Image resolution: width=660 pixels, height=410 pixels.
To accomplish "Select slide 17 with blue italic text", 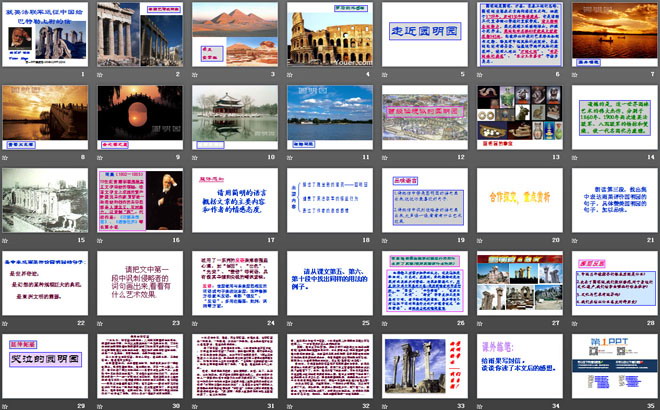I will tap(235, 200).
